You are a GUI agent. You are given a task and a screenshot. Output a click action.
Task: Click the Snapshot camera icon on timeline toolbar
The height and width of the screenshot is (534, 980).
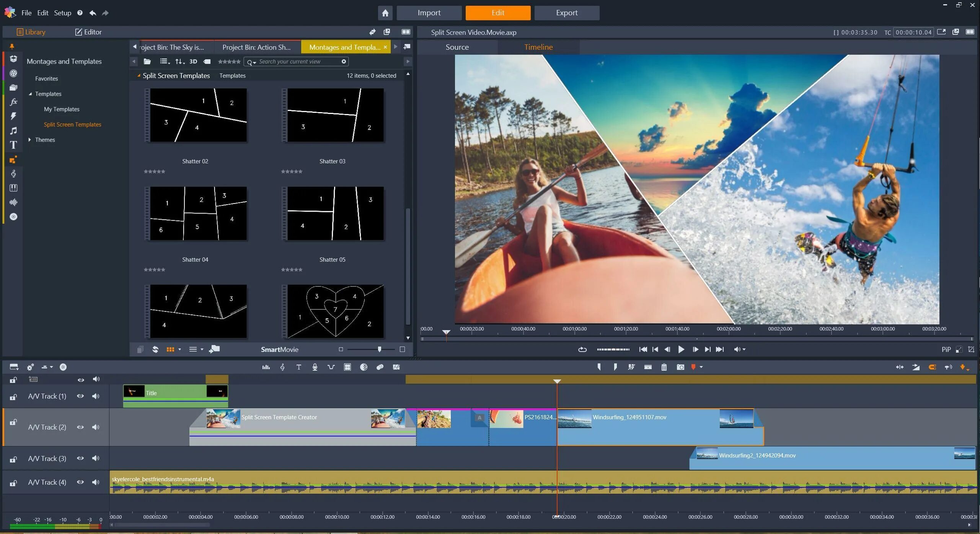680,367
